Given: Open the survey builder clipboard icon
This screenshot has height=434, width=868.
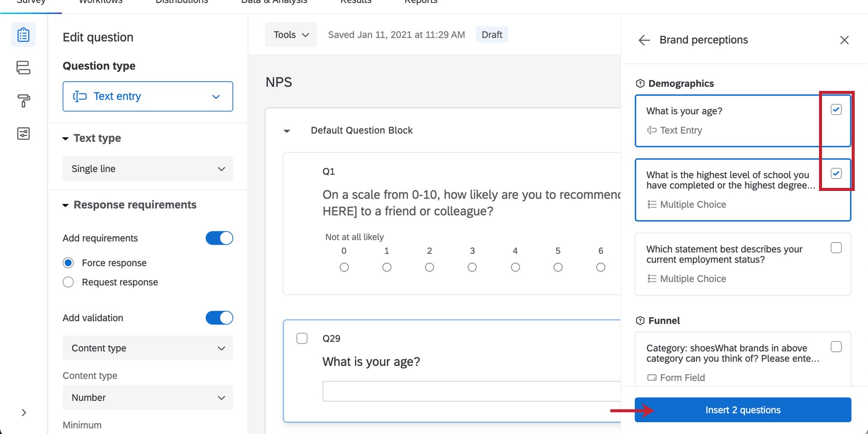Looking at the screenshot, I should tap(23, 35).
